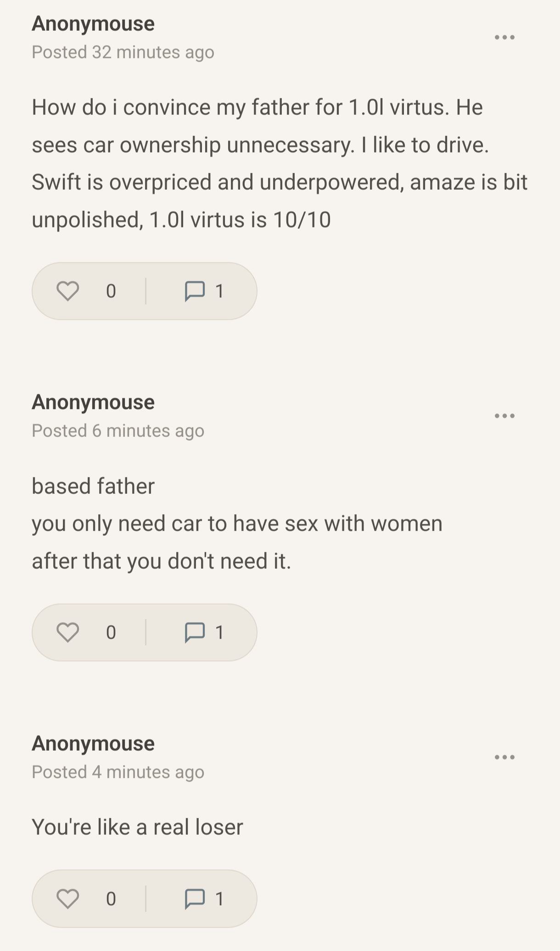The image size is (560, 951).
Task: Tap like count on virtus post
Action: point(111,291)
